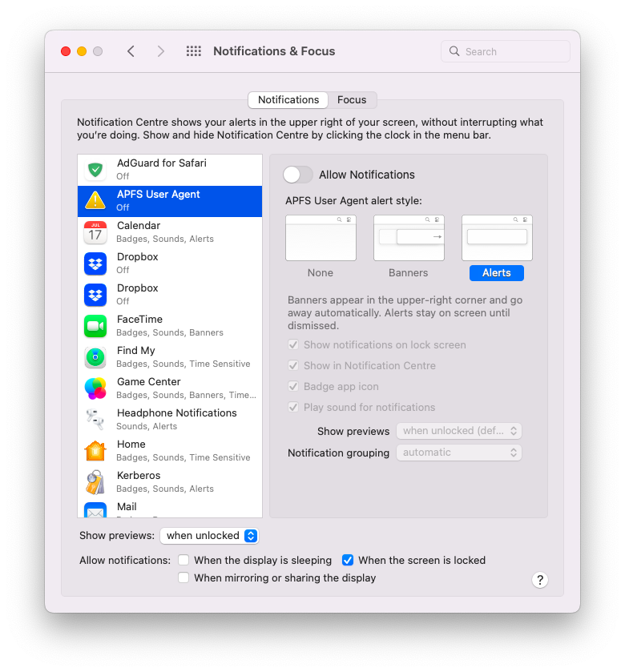Select Calendar in the app list
Screen dimensions: 625x672
click(170, 232)
